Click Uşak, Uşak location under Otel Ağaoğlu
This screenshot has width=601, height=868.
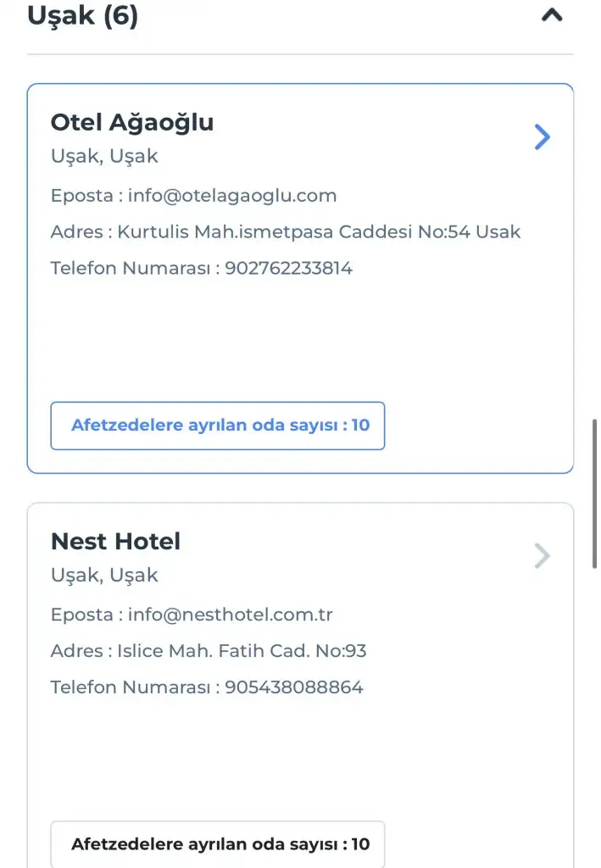coord(104,157)
